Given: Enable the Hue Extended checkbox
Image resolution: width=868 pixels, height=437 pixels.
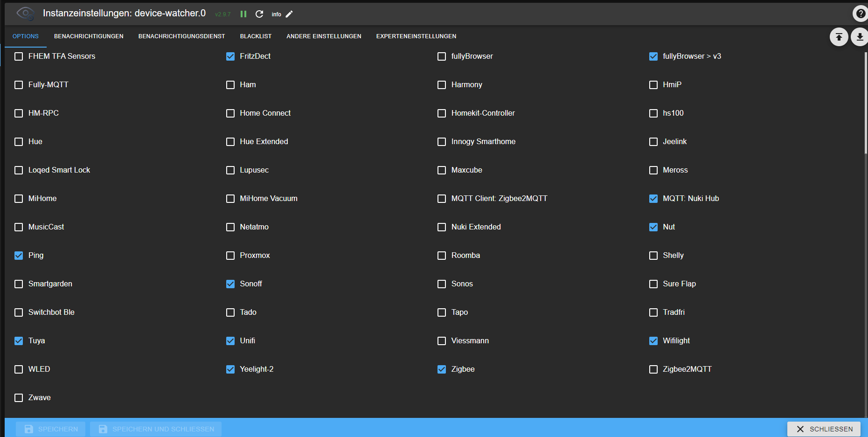Looking at the screenshot, I should click(x=230, y=142).
